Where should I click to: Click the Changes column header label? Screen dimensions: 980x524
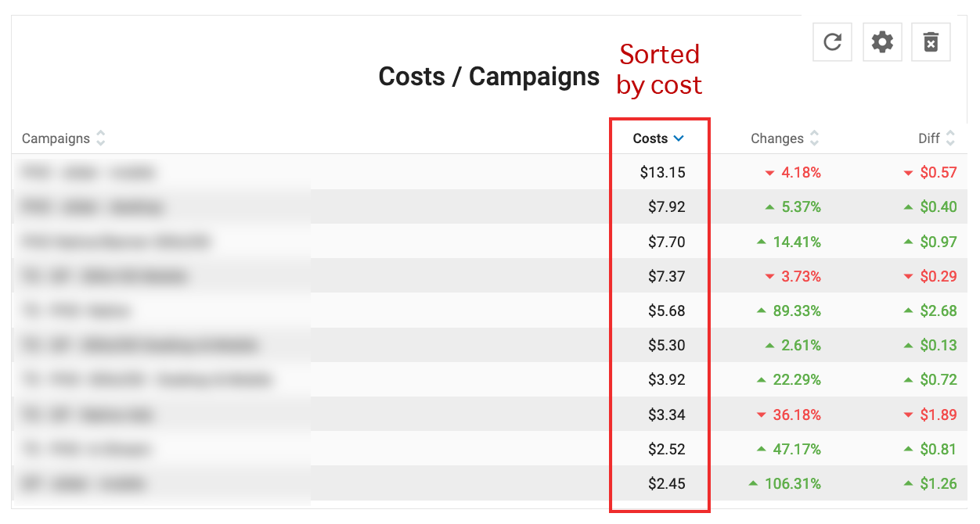pyautogui.click(x=776, y=138)
